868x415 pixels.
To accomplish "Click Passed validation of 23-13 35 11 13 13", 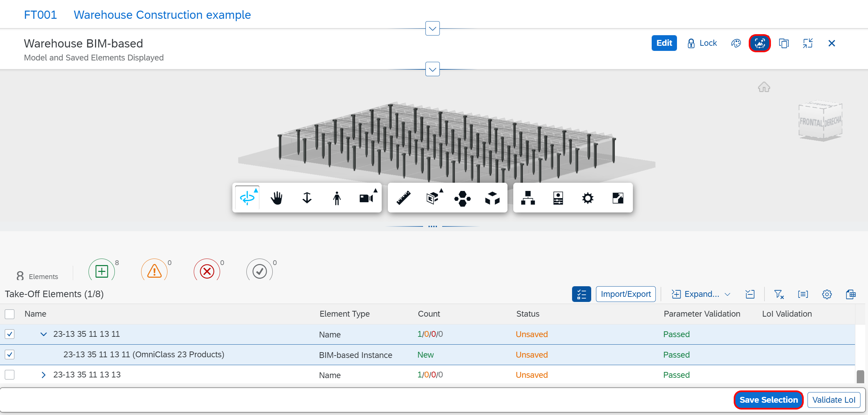I will coord(676,375).
